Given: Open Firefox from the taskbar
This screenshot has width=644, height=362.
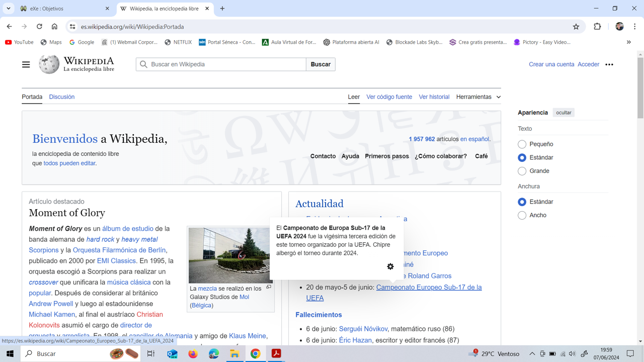Looking at the screenshot, I should click(x=193, y=354).
